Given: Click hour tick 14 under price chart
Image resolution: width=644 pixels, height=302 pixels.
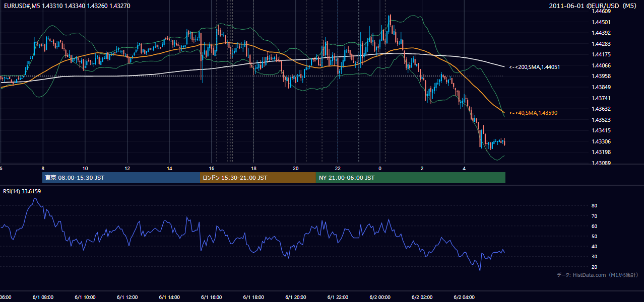Looking at the screenshot, I should click(170, 168).
